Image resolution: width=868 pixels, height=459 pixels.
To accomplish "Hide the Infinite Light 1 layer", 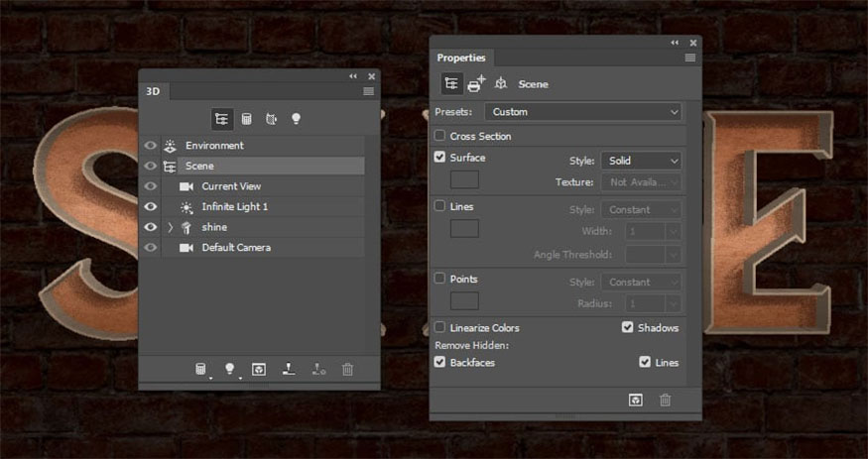I will pyautogui.click(x=151, y=206).
